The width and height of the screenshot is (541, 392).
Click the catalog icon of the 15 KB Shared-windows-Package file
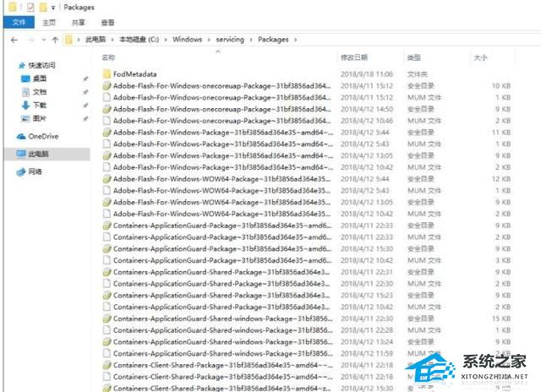pos(107,318)
